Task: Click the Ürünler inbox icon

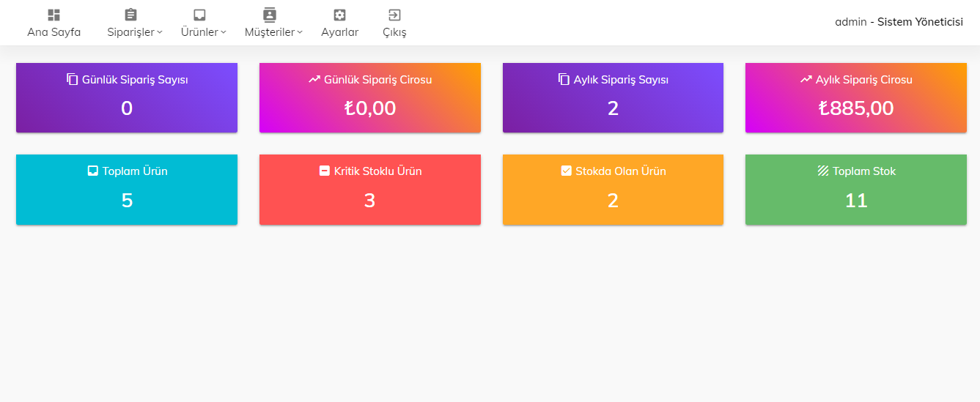Action: 199,15
